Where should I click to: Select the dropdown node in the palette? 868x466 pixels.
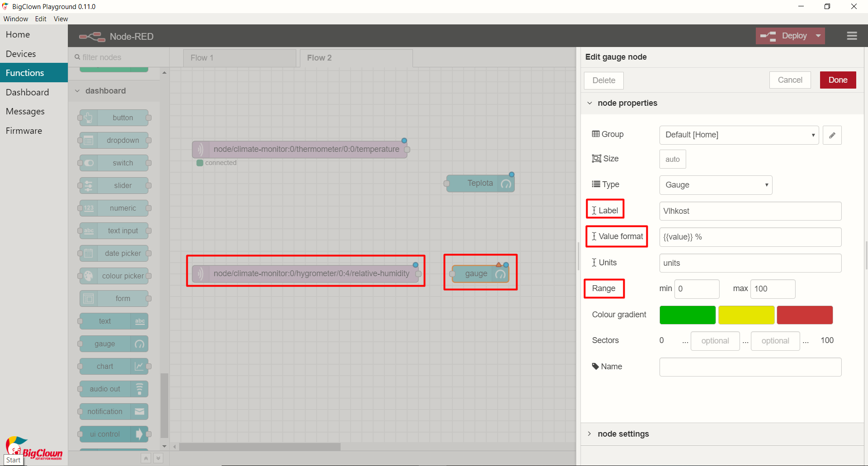point(114,140)
